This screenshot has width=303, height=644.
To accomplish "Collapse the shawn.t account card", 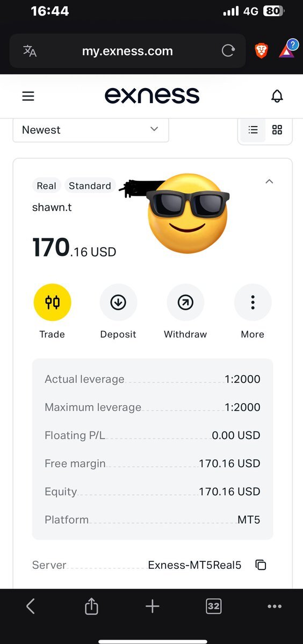I will pos(269,181).
